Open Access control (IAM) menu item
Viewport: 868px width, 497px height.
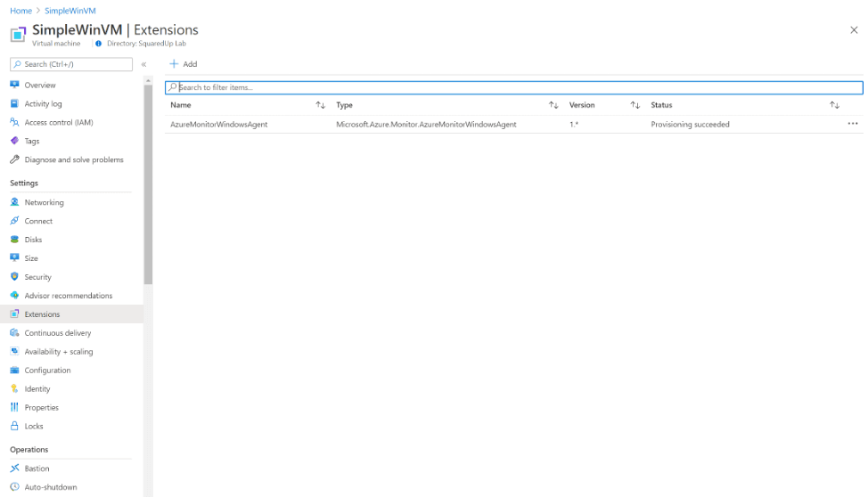[58, 122]
